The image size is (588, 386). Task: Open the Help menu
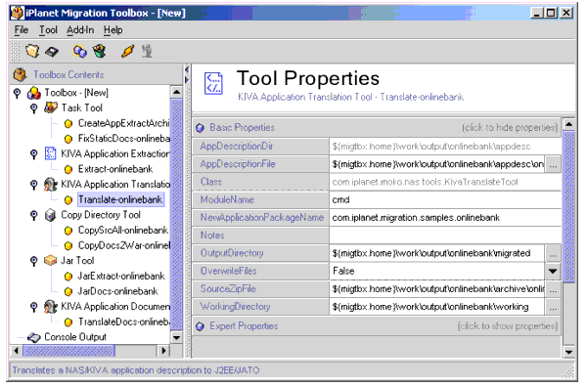click(x=113, y=30)
